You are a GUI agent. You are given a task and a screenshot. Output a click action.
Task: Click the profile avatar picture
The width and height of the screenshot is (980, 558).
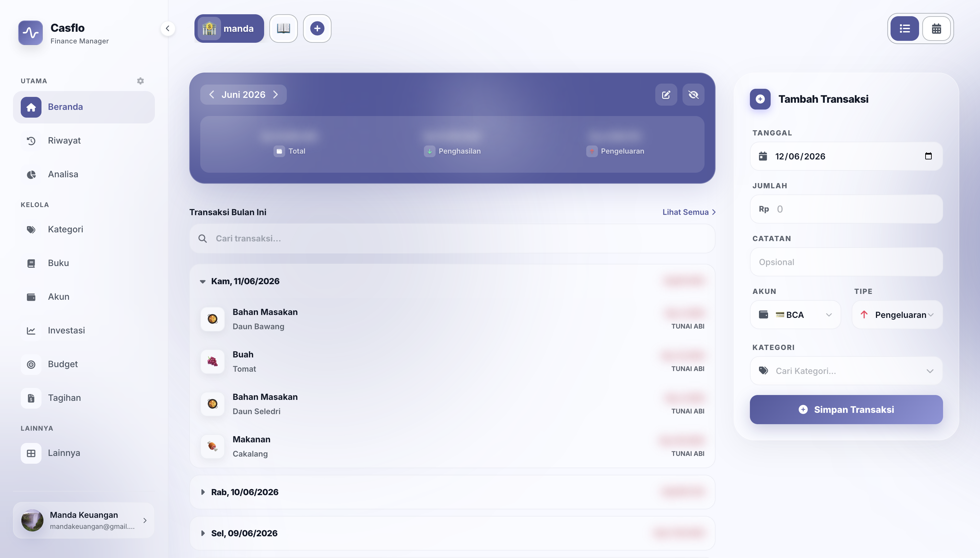pyautogui.click(x=32, y=520)
